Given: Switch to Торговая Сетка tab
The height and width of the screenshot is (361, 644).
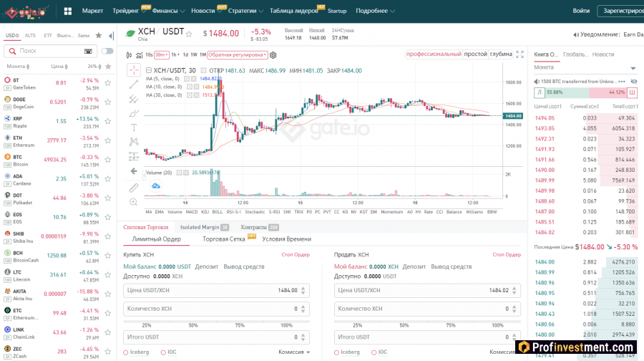Looking at the screenshot, I should tap(224, 239).
